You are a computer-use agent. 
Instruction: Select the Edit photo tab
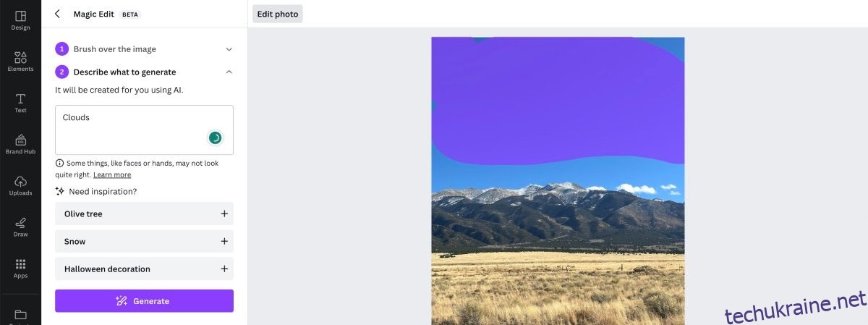[x=278, y=14]
